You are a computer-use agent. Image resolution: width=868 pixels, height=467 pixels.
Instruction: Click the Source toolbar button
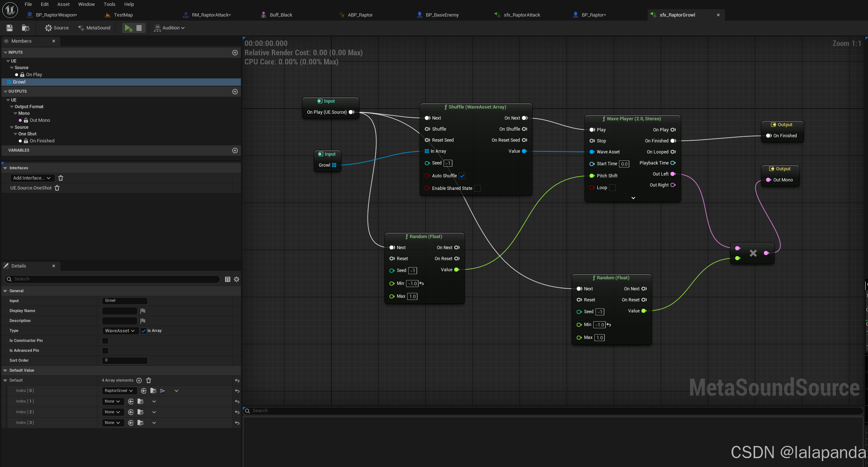coord(57,28)
